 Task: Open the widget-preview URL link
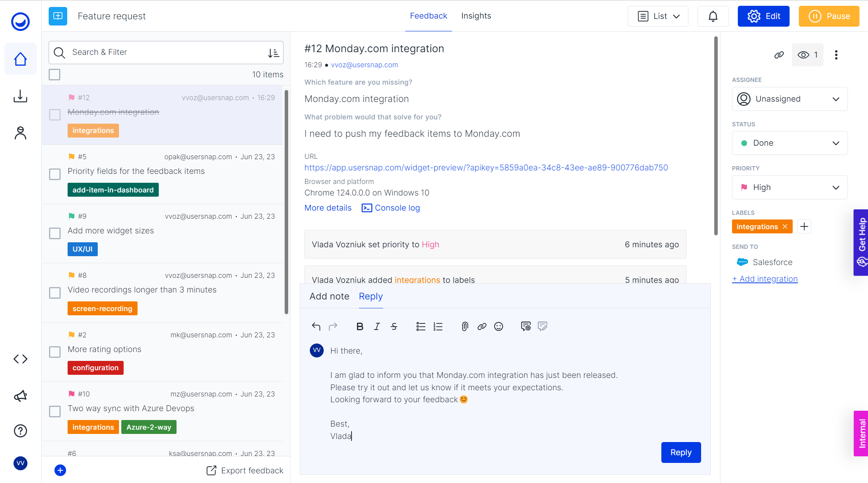486,168
